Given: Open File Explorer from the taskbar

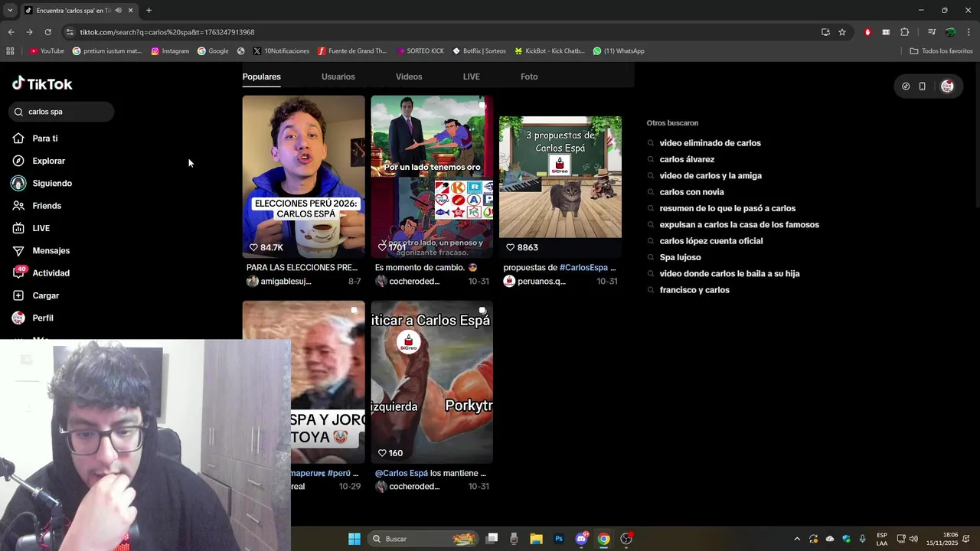Looking at the screenshot, I should pos(536,539).
